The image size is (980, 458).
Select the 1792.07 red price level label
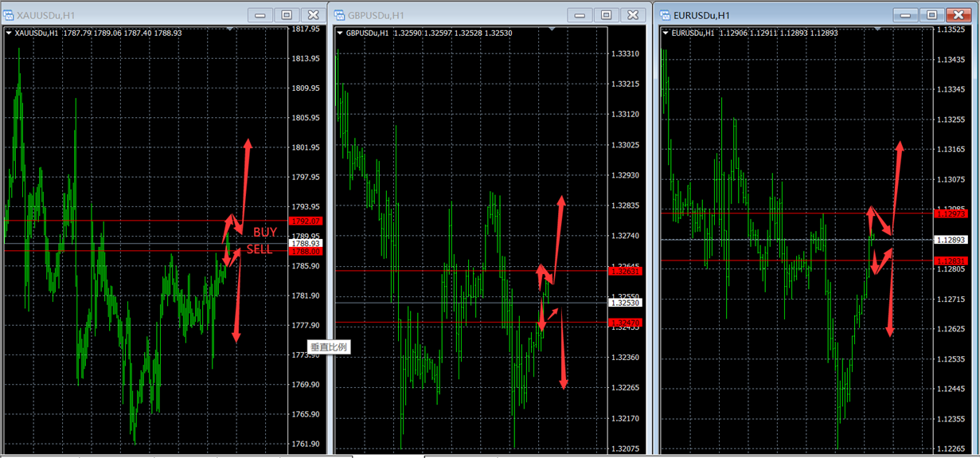tap(306, 221)
